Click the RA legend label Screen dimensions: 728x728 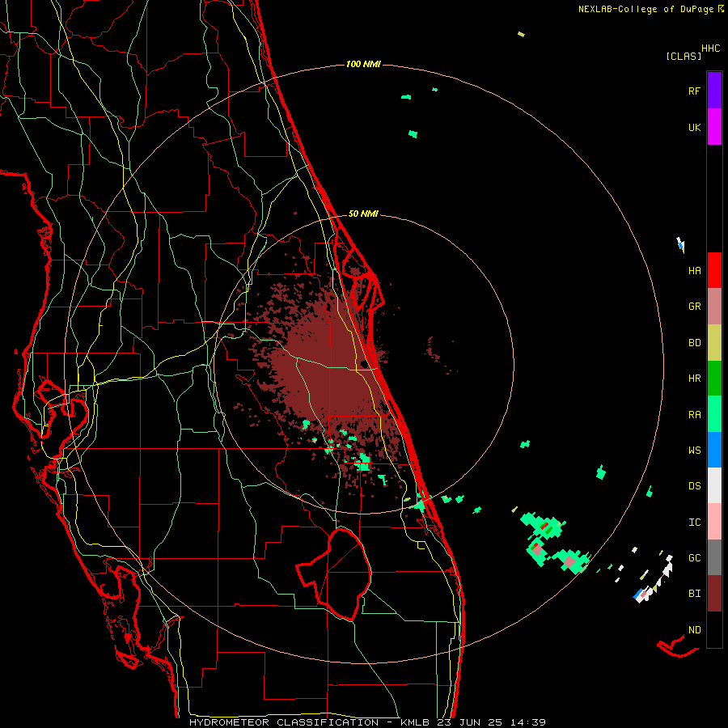click(x=694, y=415)
